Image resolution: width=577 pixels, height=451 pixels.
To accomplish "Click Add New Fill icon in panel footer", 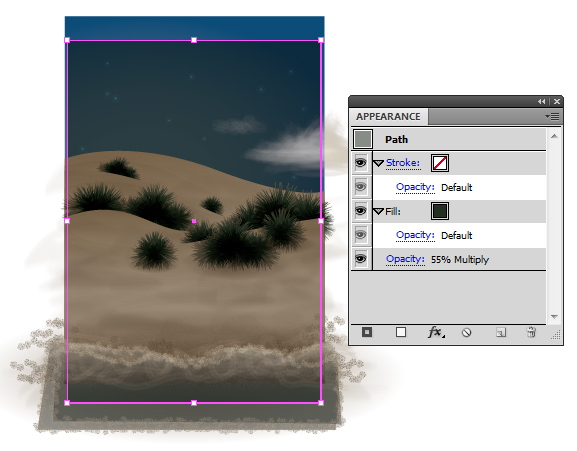I will tap(401, 333).
